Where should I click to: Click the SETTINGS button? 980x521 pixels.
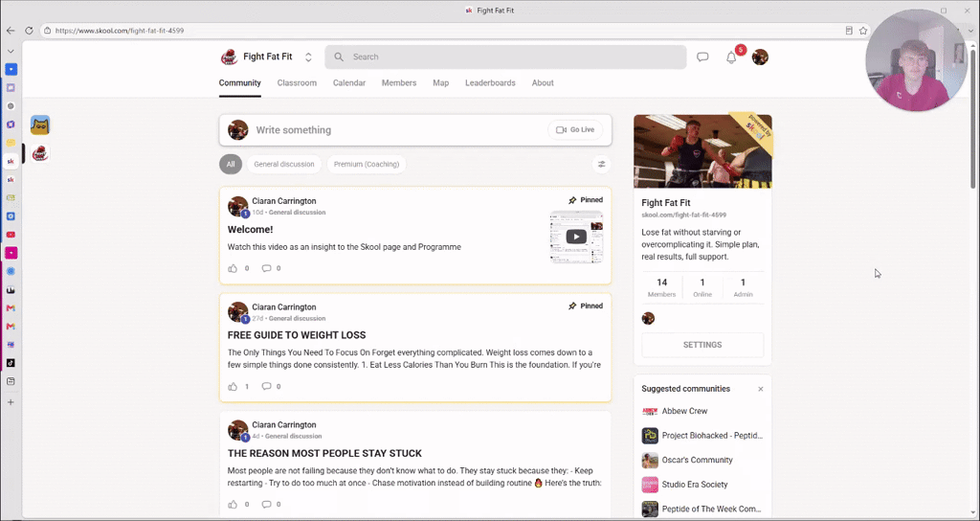click(x=702, y=345)
